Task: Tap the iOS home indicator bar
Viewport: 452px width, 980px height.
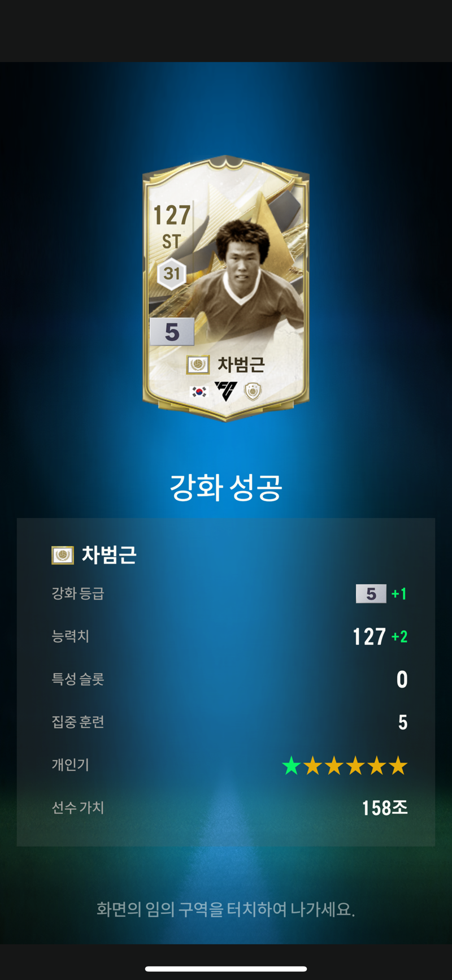Action: 226,969
